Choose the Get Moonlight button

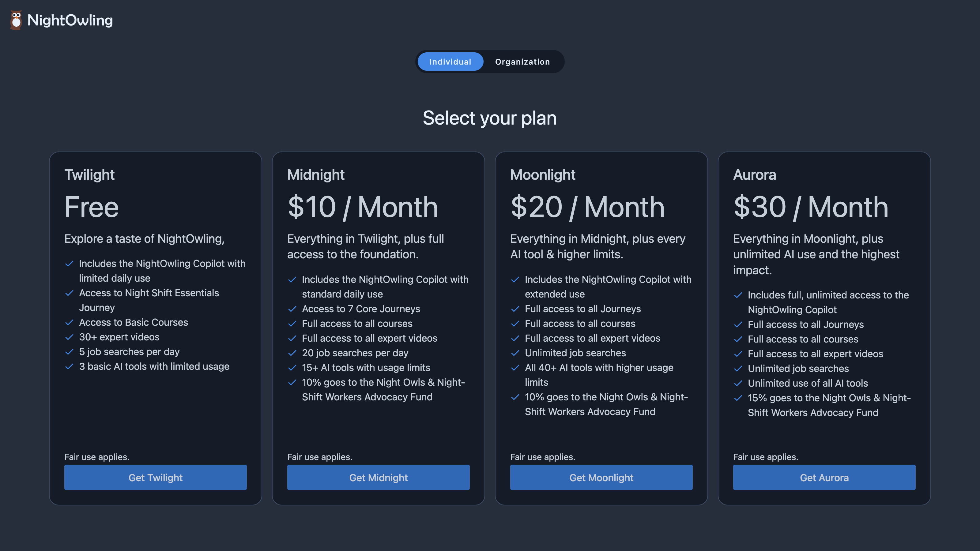tap(601, 477)
